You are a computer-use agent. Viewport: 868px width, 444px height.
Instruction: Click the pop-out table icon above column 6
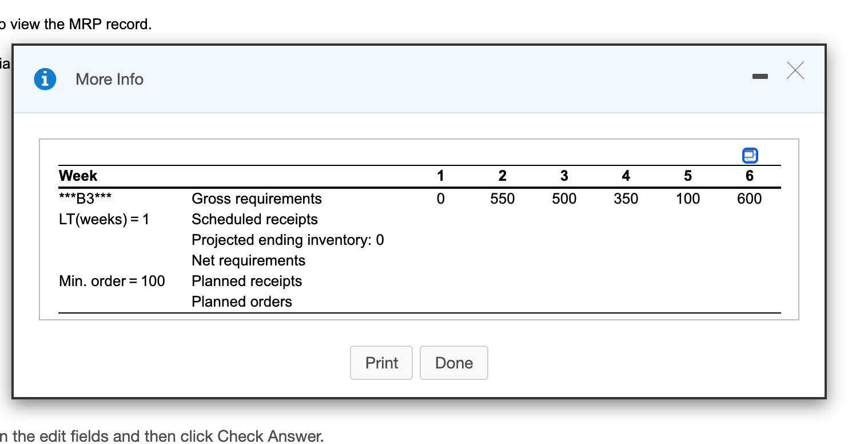click(x=750, y=155)
